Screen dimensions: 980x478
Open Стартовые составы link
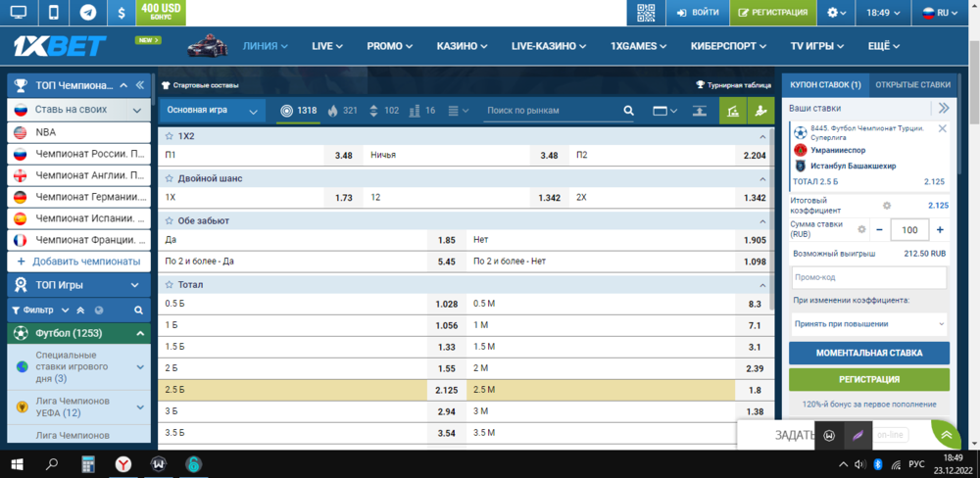200,85
